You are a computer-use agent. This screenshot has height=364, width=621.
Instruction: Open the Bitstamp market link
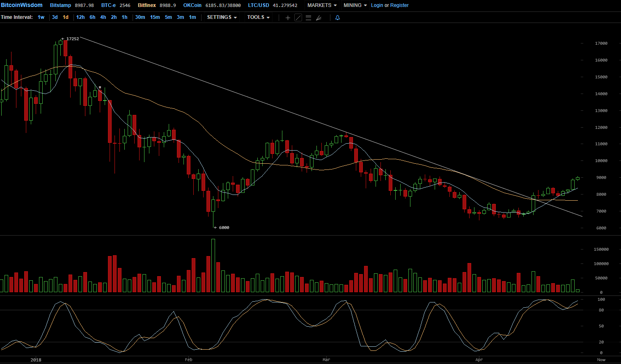click(60, 5)
